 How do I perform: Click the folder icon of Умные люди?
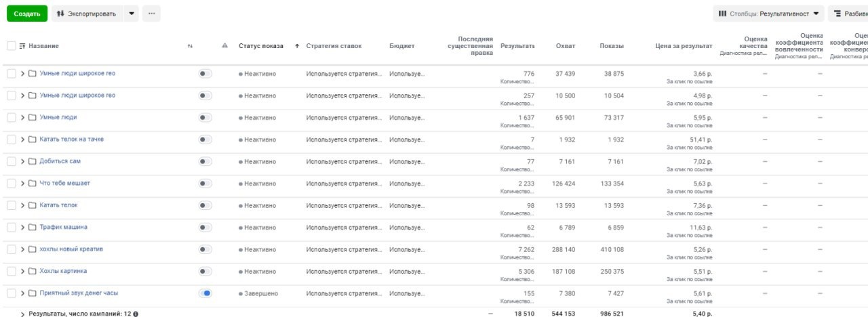pos(33,117)
